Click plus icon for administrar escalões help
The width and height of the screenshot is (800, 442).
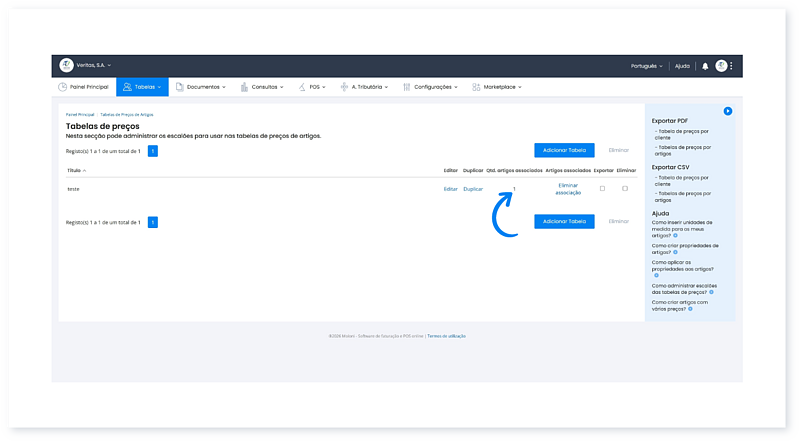pos(711,292)
